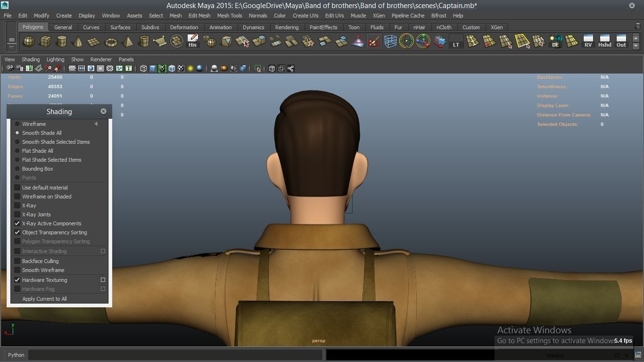This screenshot has height=362, width=644.
Task: Create a polygon pyramid from the shelf
Action: click(127, 41)
